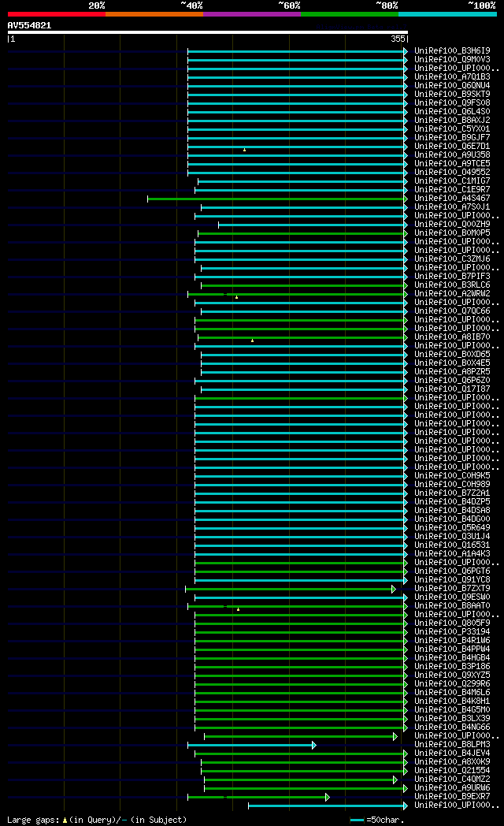Select the UniRef100_Q5R649 label
The width and height of the screenshot is (504, 826).
tap(452, 528)
